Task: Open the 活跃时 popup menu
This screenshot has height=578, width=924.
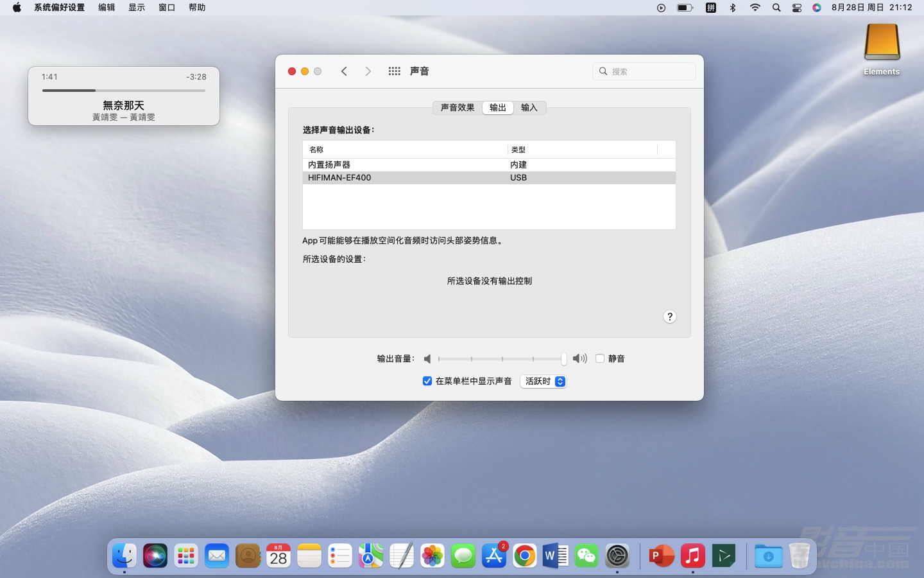Action: tap(543, 381)
